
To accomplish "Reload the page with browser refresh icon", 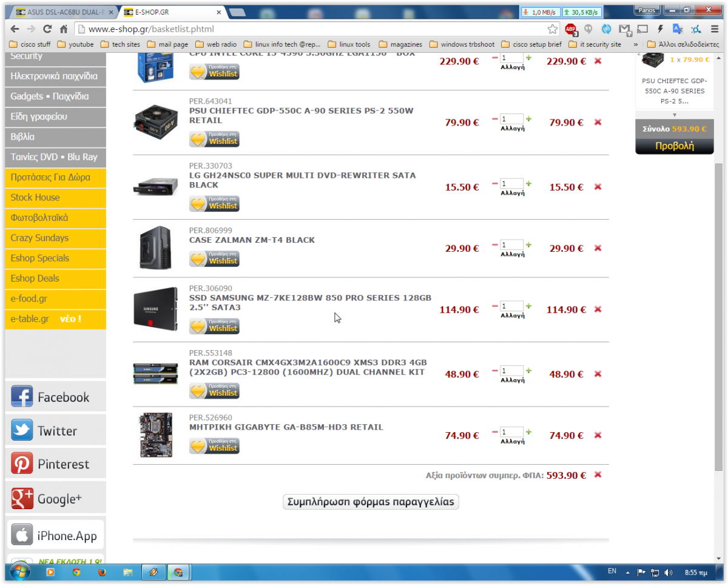I will coord(47,29).
